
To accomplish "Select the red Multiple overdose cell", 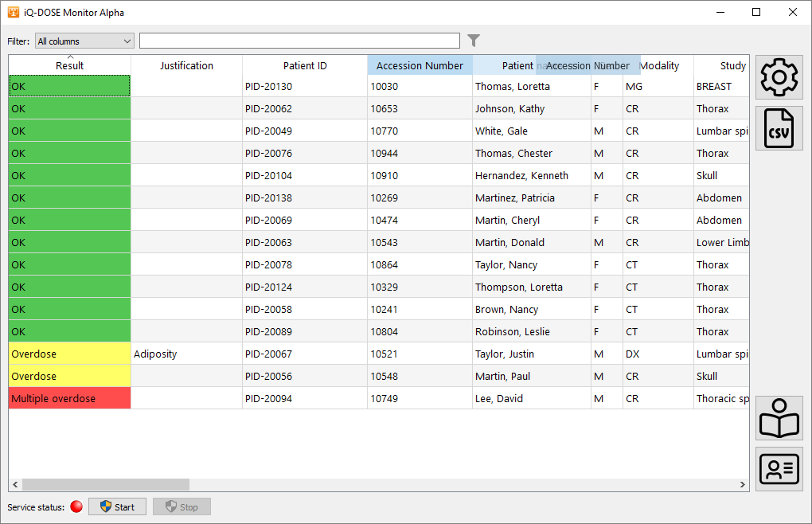I will coord(69,398).
